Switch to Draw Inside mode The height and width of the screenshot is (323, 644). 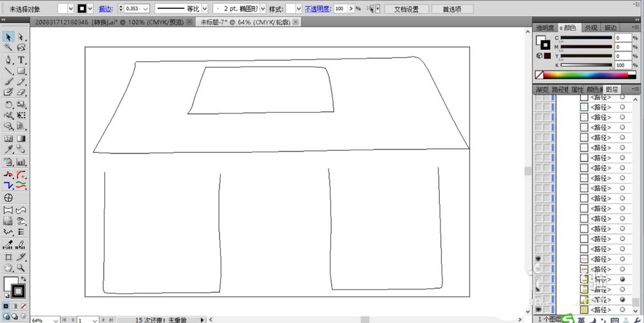point(23,316)
